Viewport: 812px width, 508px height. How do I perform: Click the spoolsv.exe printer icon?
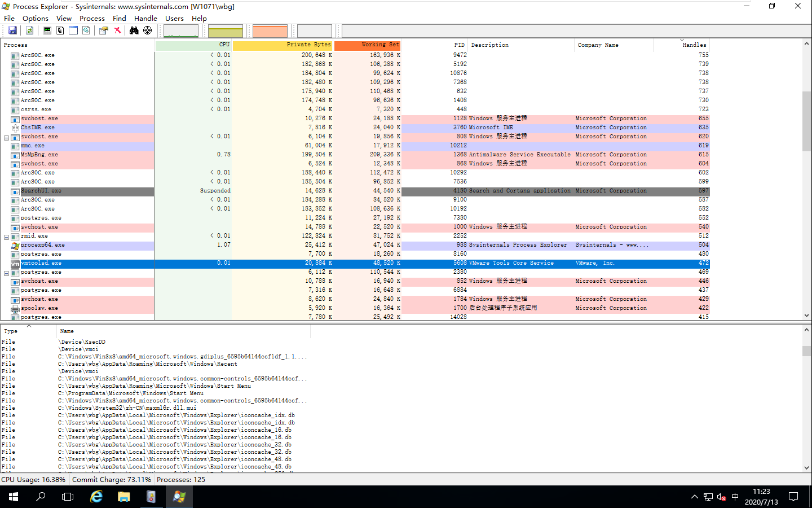coord(15,309)
